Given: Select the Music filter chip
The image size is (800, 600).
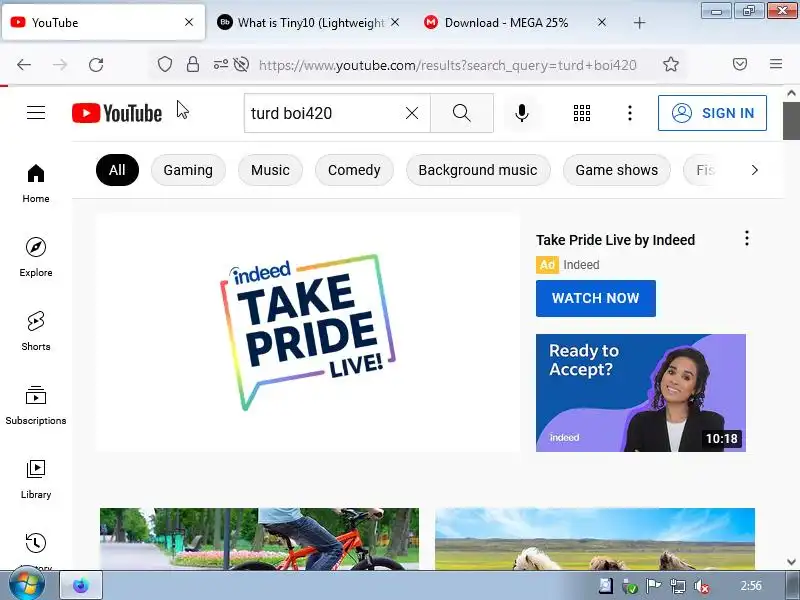Looking at the screenshot, I should (x=270, y=170).
